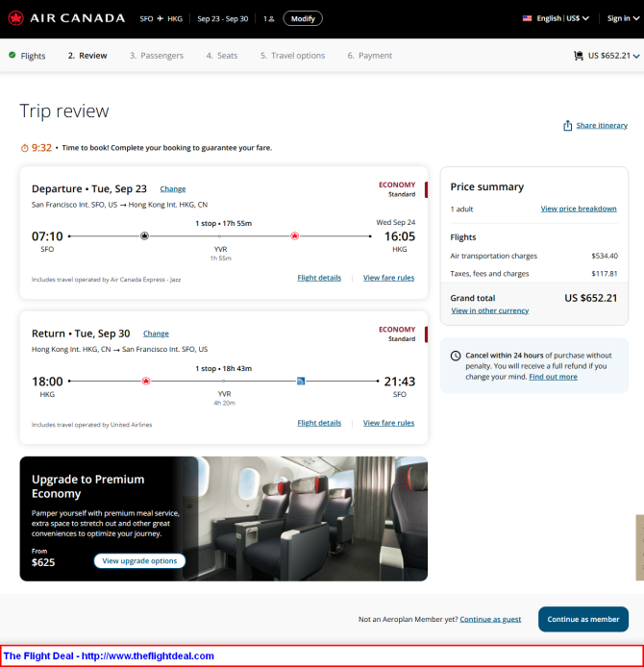
Task: Open the shopping cart icon
Action: pyautogui.click(x=578, y=56)
